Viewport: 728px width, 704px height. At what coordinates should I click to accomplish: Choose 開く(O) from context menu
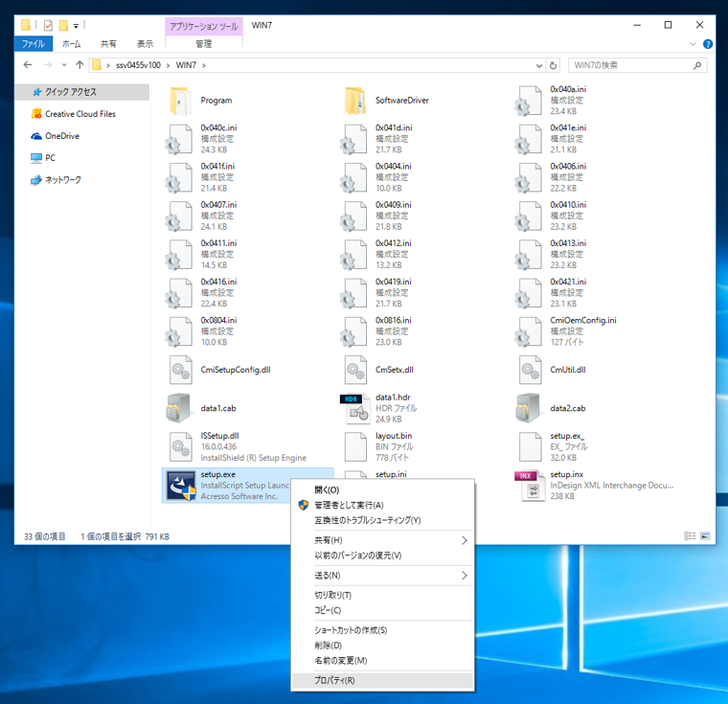click(x=382, y=489)
